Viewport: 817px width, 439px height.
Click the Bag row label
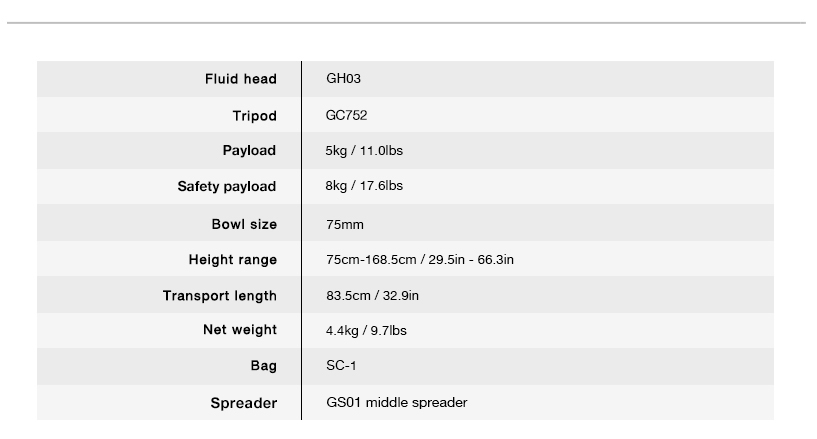point(264,366)
